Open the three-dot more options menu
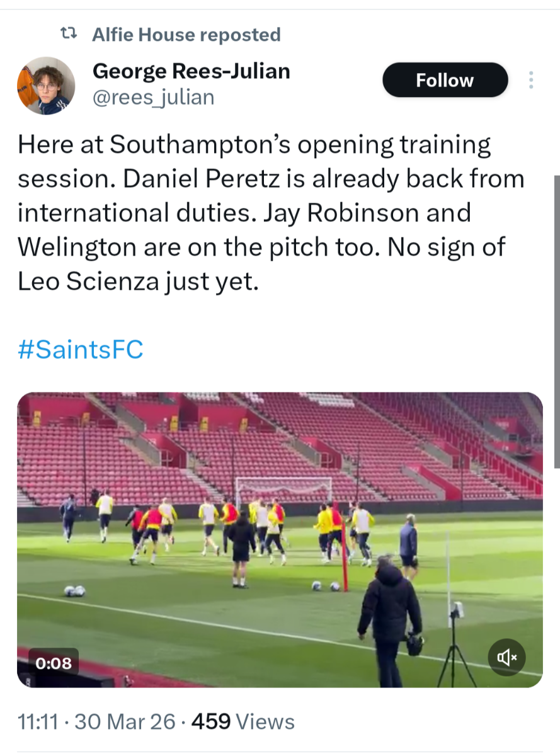Viewport: 560px width, 756px height. tap(531, 80)
